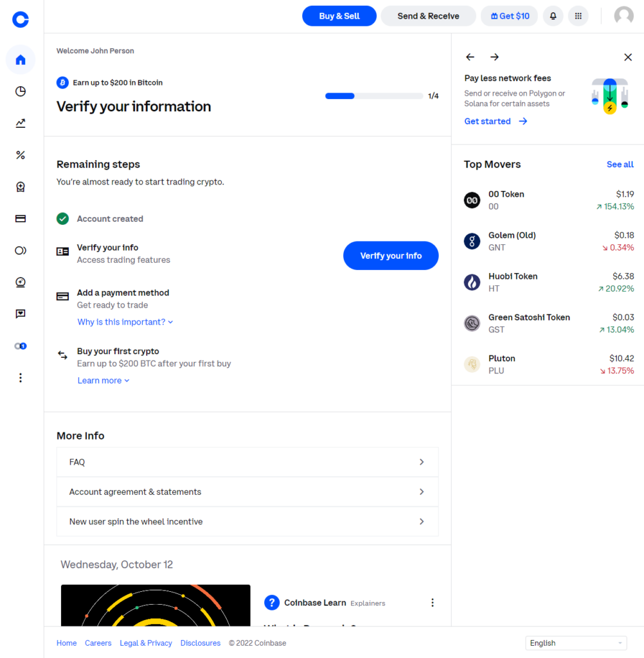Click the Get $10 button
This screenshot has height=658, width=644.
pyautogui.click(x=509, y=16)
